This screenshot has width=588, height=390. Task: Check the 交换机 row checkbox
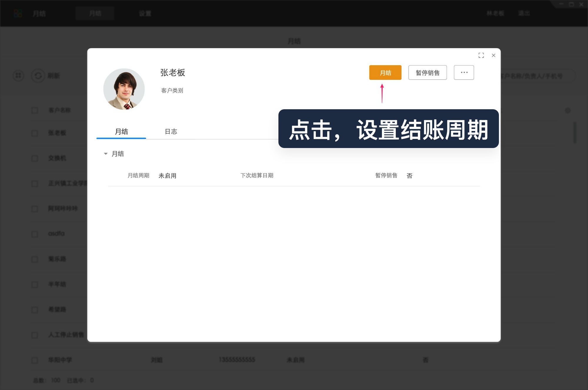click(x=34, y=158)
